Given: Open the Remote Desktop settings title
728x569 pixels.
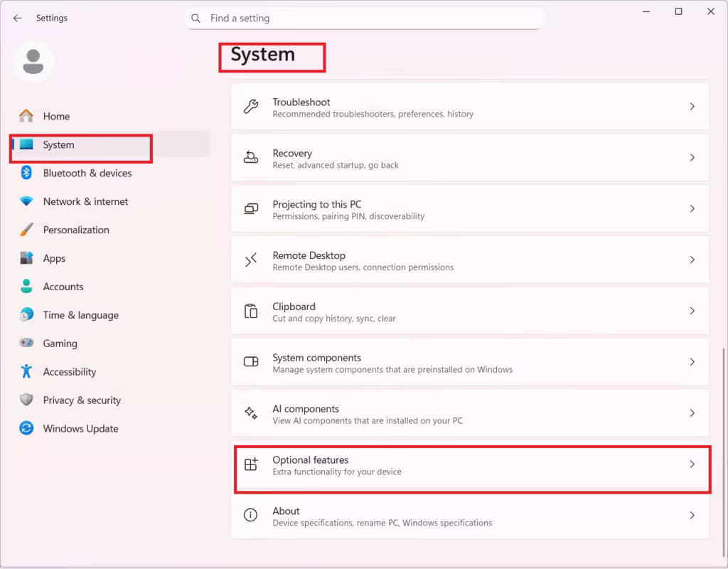Looking at the screenshot, I should point(309,255).
